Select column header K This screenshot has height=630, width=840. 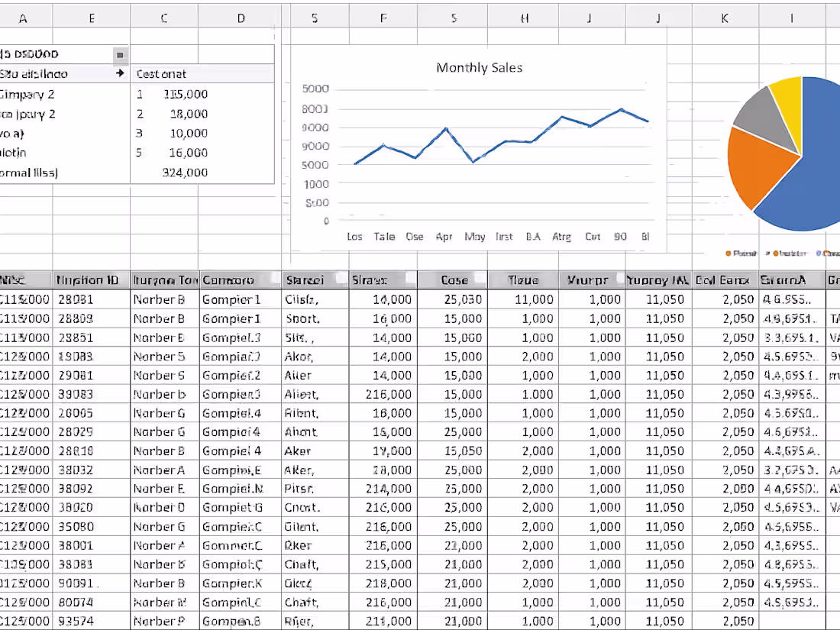click(x=723, y=17)
